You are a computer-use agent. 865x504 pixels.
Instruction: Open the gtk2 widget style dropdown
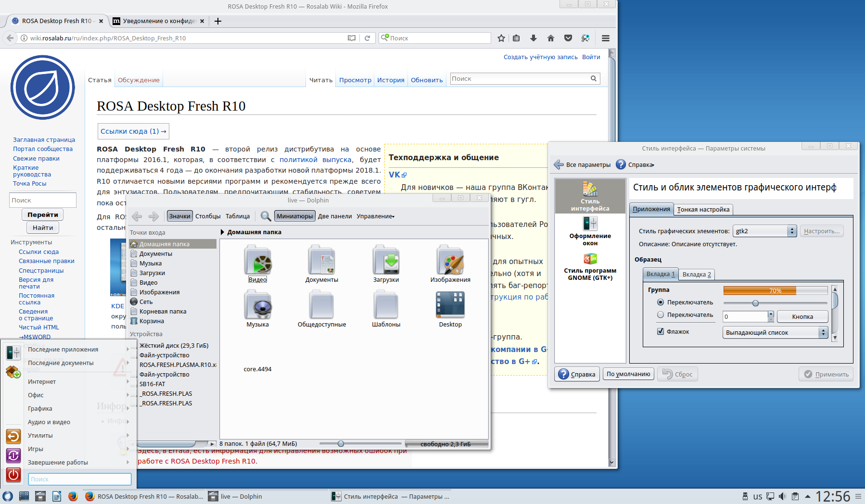(x=764, y=231)
